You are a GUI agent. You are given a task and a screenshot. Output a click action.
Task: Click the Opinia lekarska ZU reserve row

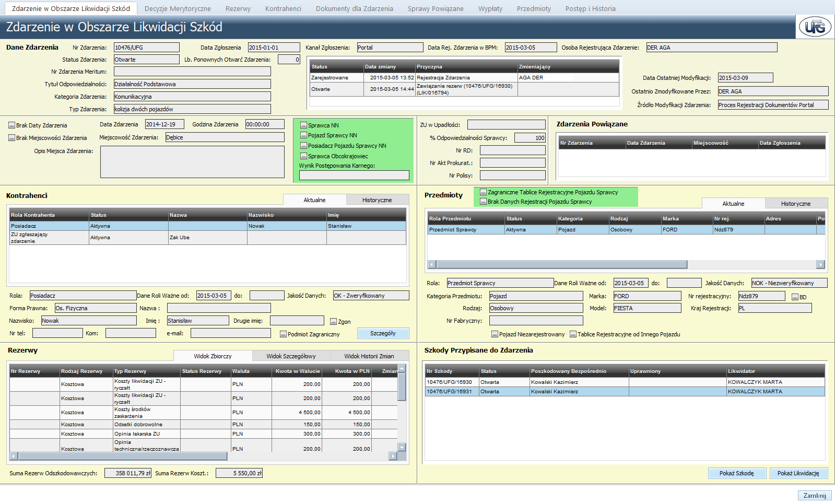pyautogui.click(x=204, y=434)
